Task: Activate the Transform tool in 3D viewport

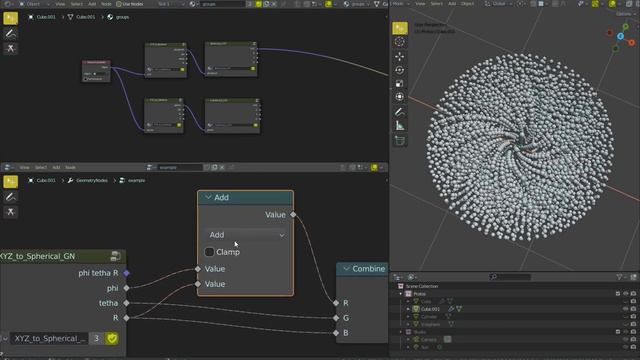Action: (400, 97)
